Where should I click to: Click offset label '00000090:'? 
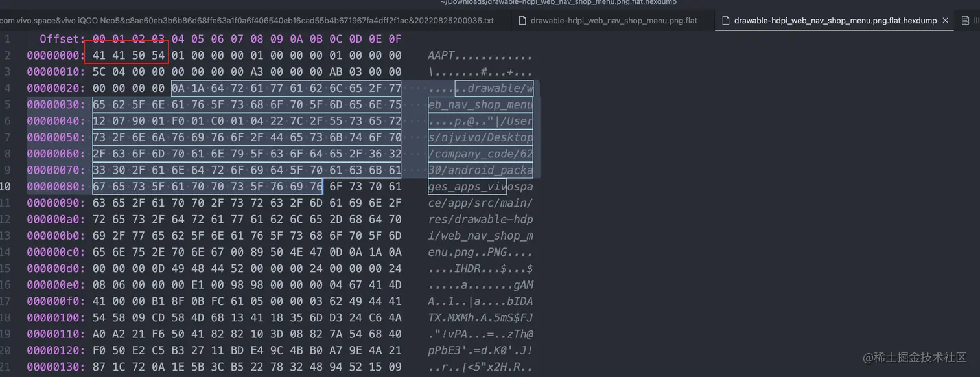pos(56,203)
